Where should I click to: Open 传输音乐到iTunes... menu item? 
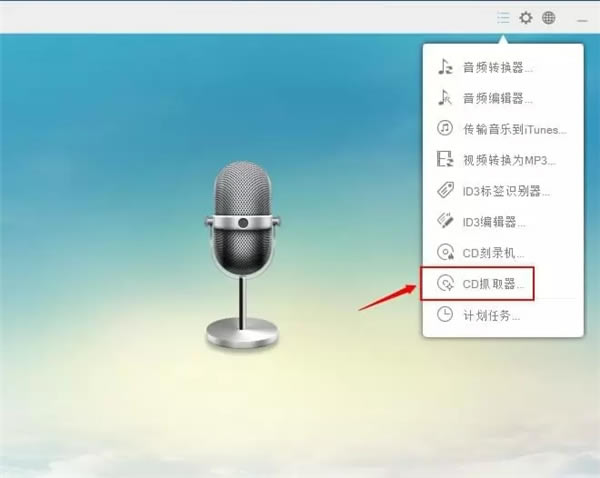515,130
